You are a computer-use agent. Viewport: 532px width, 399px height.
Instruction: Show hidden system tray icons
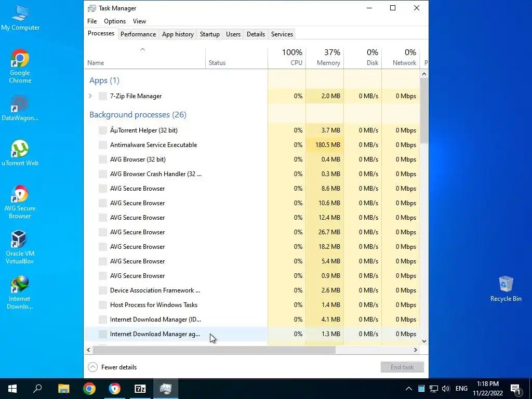pyautogui.click(x=409, y=389)
